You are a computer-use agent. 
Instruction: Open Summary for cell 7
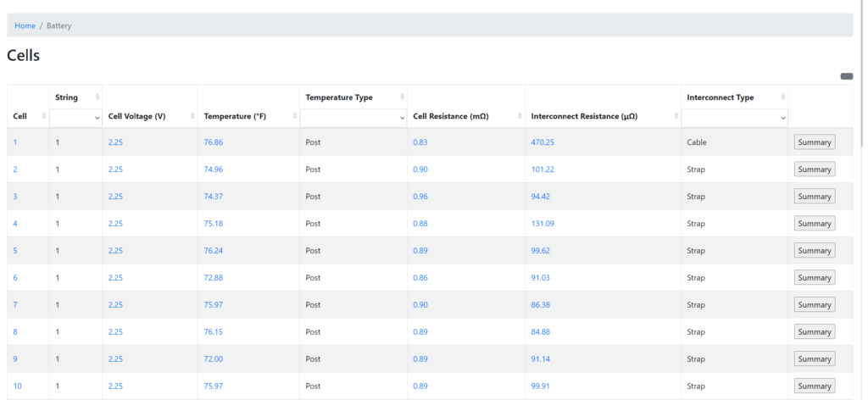815,305
